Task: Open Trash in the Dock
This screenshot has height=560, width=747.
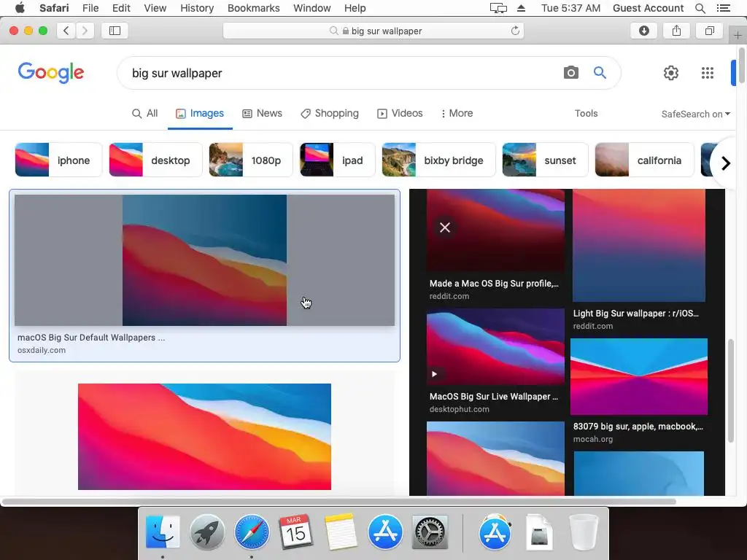Action: click(584, 532)
